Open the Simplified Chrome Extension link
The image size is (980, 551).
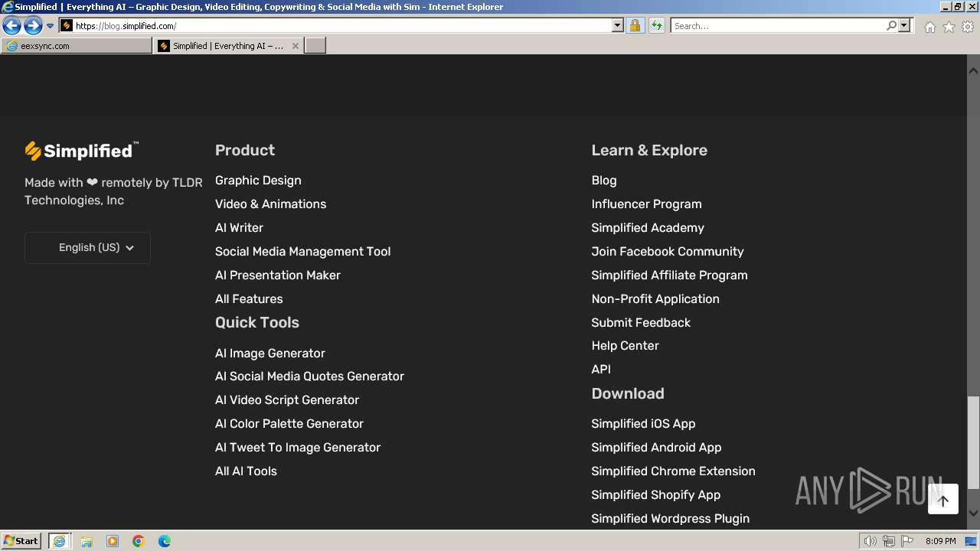(x=673, y=471)
